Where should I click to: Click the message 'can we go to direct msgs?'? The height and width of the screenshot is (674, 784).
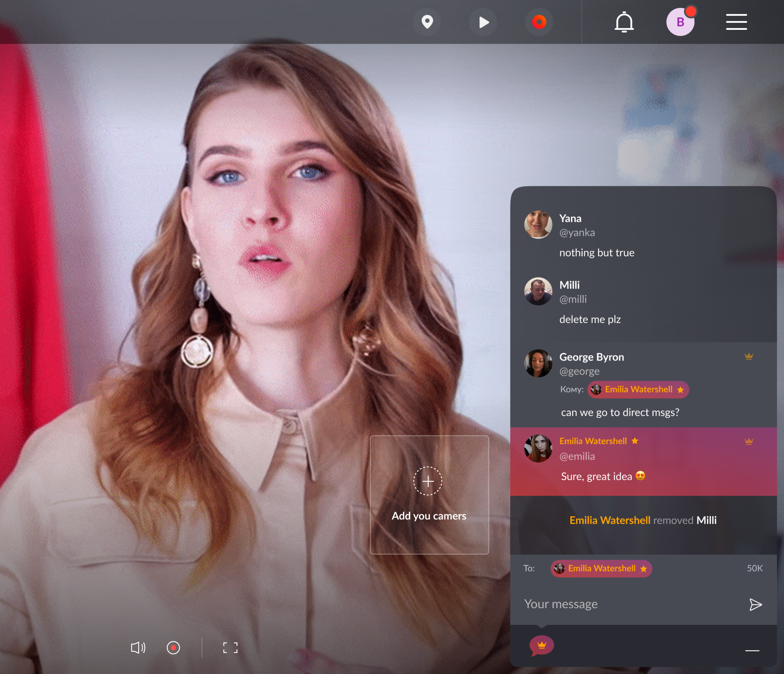(x=620, y=412)
